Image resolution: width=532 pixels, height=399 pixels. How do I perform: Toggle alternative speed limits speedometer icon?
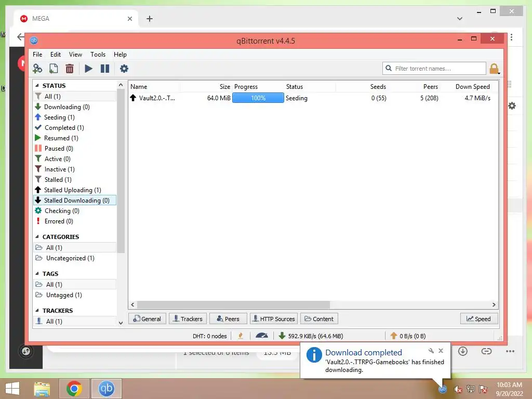tap(262, 336)
